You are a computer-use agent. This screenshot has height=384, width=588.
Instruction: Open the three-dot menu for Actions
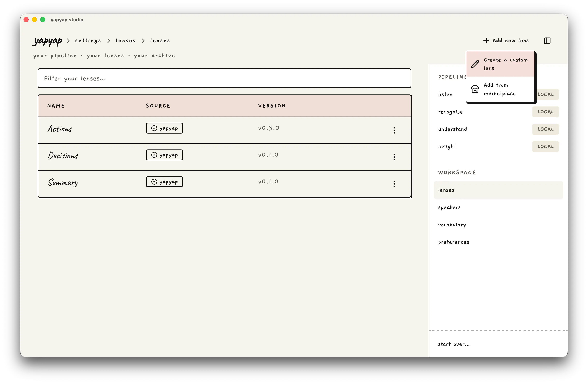click(394, 130)
